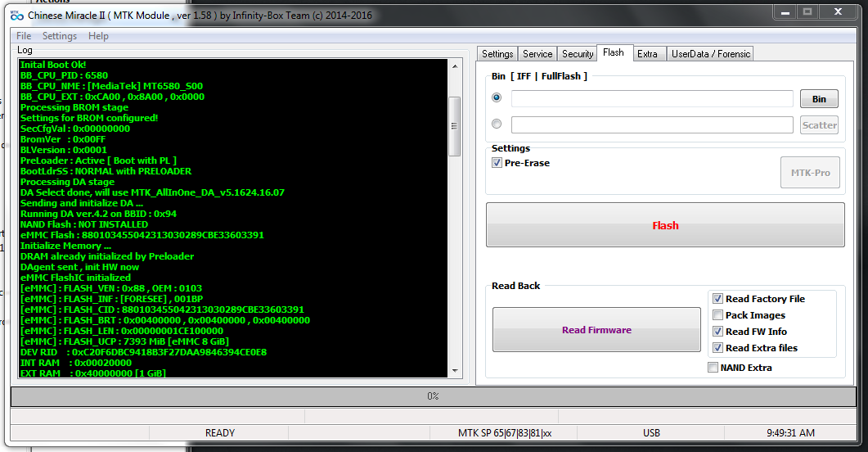The image size is (868, 452).
Task: Click log line 'PreLoader : Active [ Boot with PL ]'
Action: point(98,160)
